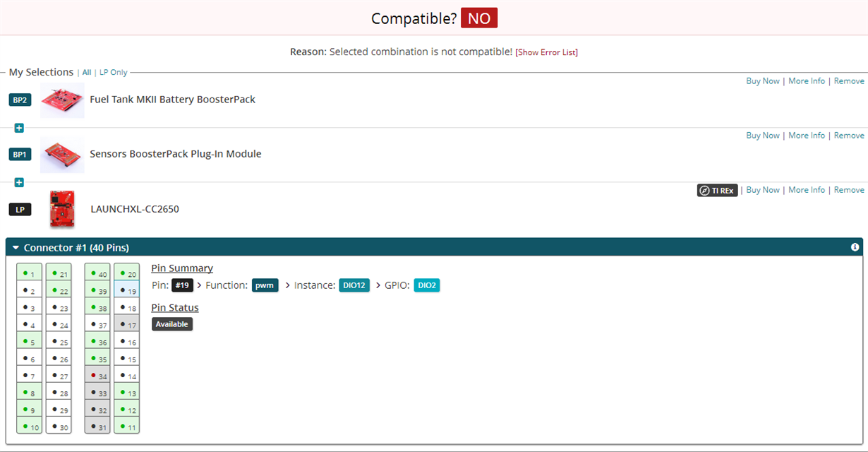Image resolution: width=868 pixels, height=452 pixels.
Task: Filter selections by LP Only
Action: click(x=114, y=73)
